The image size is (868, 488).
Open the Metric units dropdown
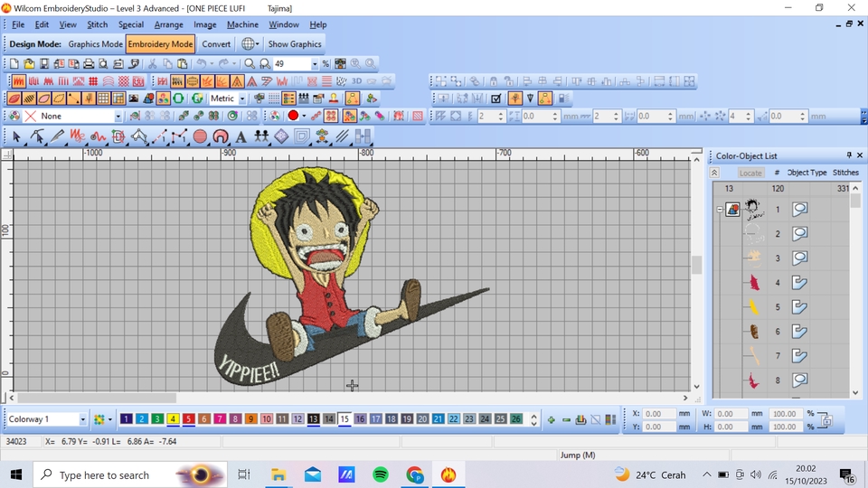[x=242, y=99]
